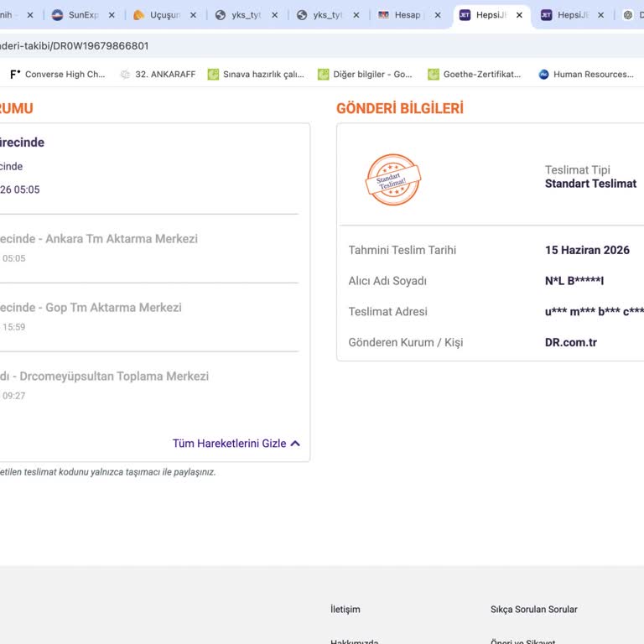Click the sender DR.com.tr value

point(571,342)
